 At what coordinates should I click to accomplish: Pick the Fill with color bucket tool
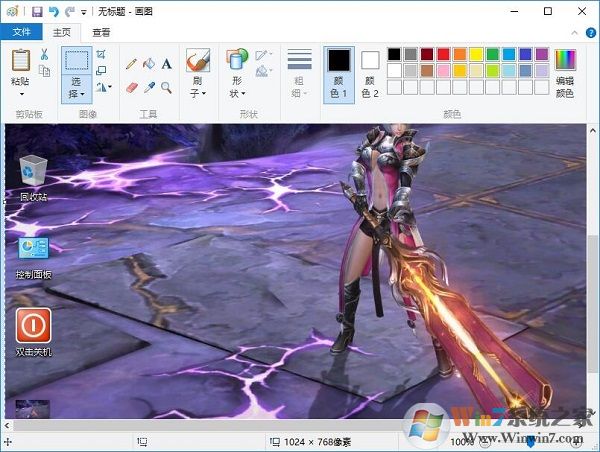pyautogui.click(x=149, y=63)
